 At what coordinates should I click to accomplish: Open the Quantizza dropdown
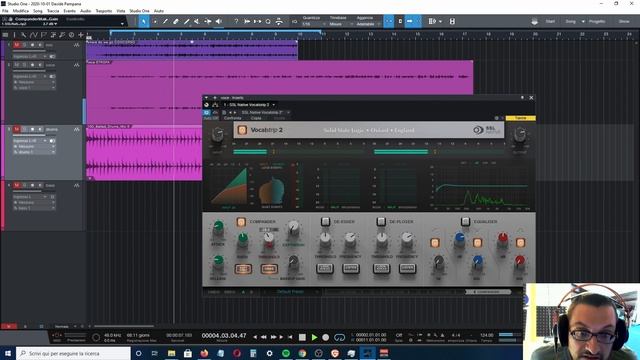tap(313, 24)
